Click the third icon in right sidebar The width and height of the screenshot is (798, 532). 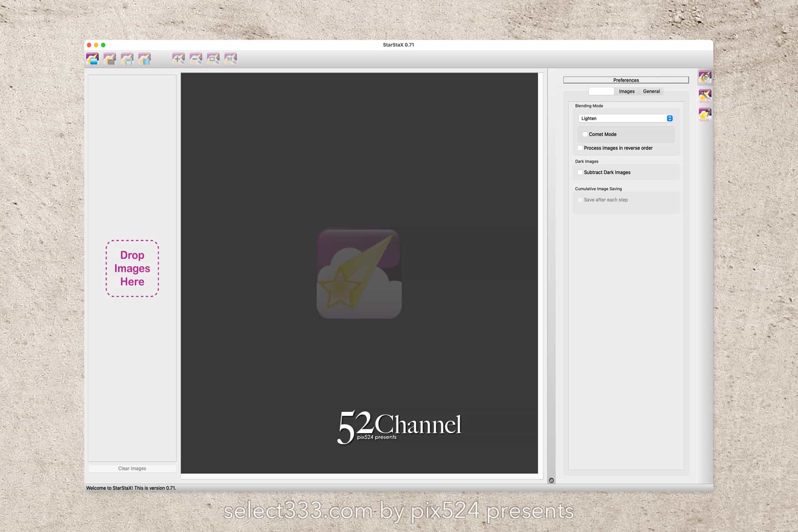704,114
